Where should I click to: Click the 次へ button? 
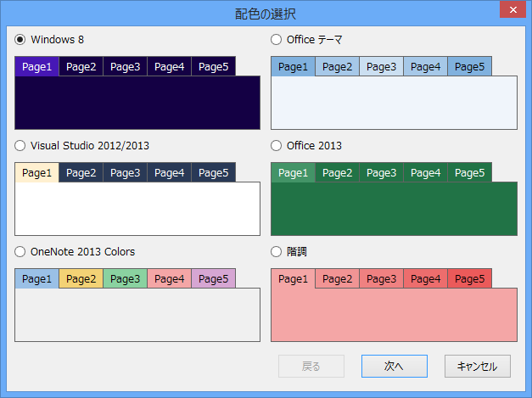[x=394, y=366]
